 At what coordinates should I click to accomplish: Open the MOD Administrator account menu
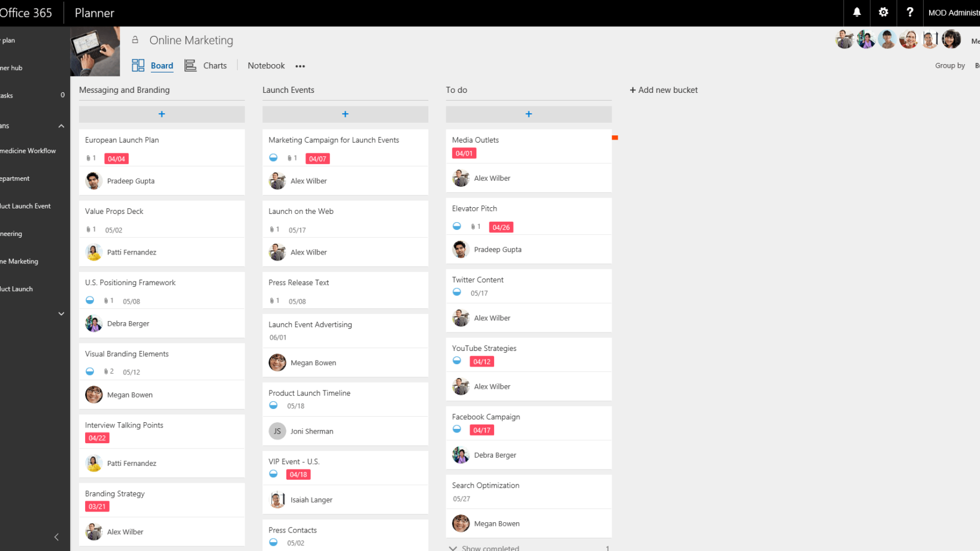(954, 13)
